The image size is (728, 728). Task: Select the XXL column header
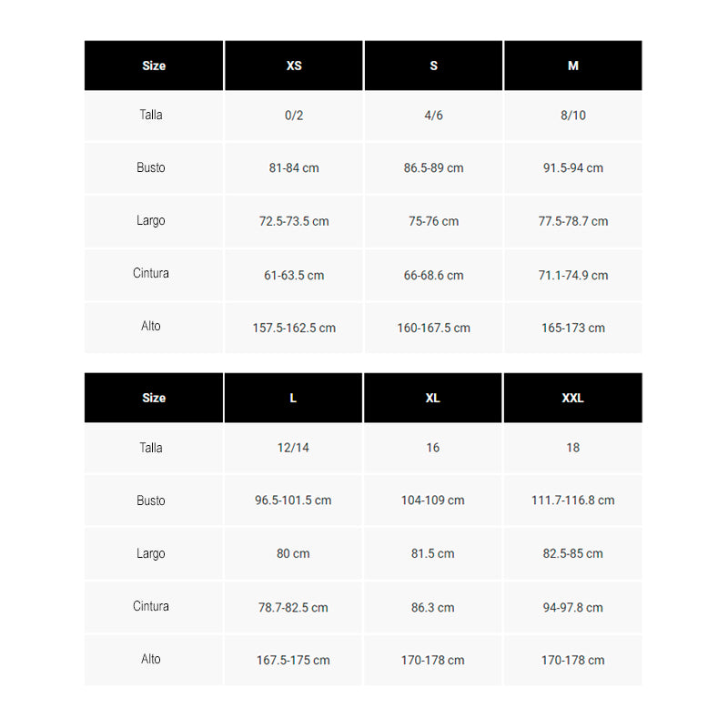[573, 398]
